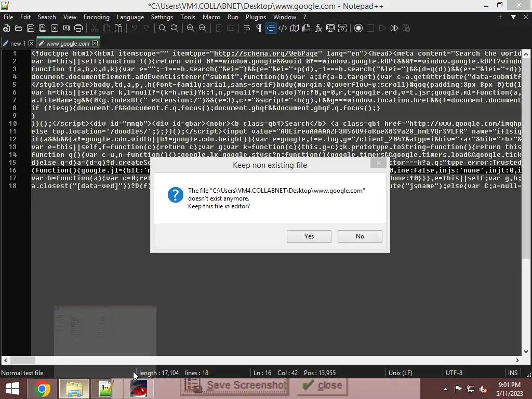
Task: Click the Paste clipboard toolbar icon
Action: click(x=118, y=28)
